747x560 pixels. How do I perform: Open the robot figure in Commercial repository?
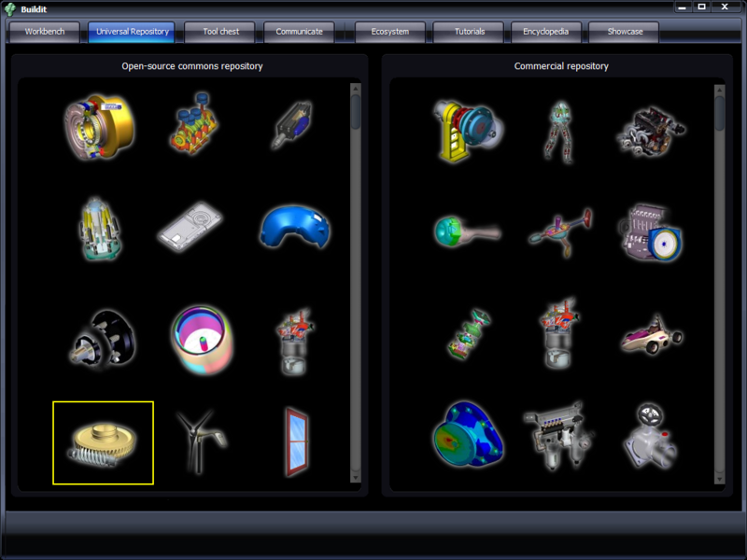coord(558,131)
